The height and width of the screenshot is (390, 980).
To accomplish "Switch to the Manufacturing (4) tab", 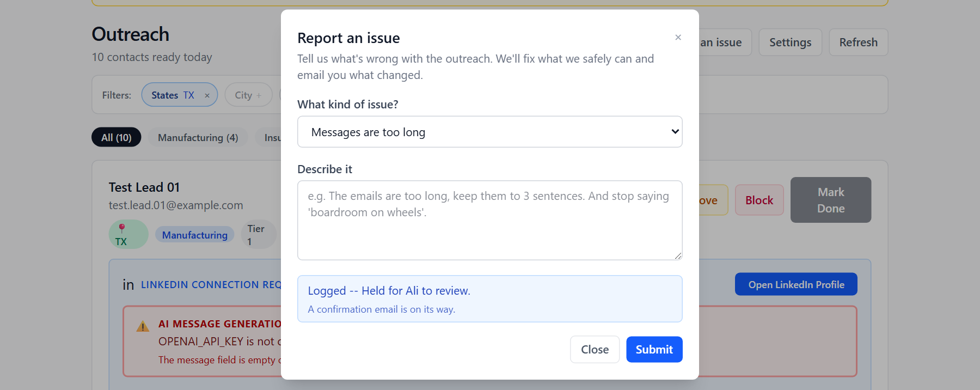I will 198,137.
